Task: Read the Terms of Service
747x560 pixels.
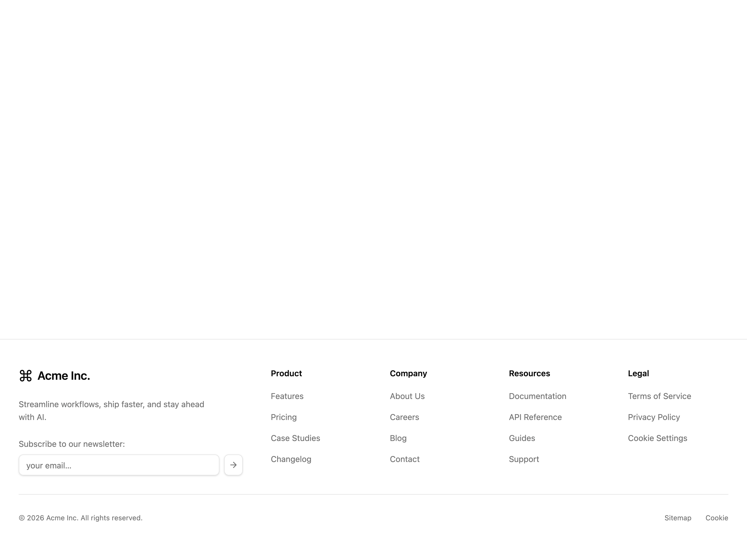Action: [x=659, y=396]
